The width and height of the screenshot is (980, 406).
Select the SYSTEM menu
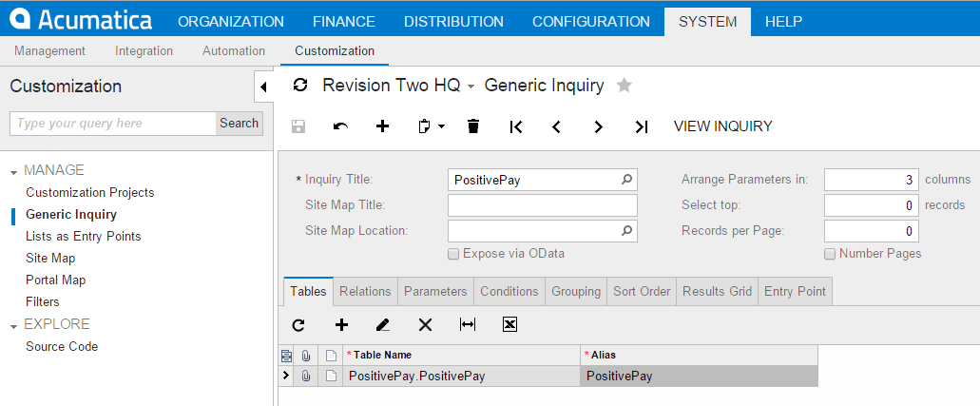707,21
